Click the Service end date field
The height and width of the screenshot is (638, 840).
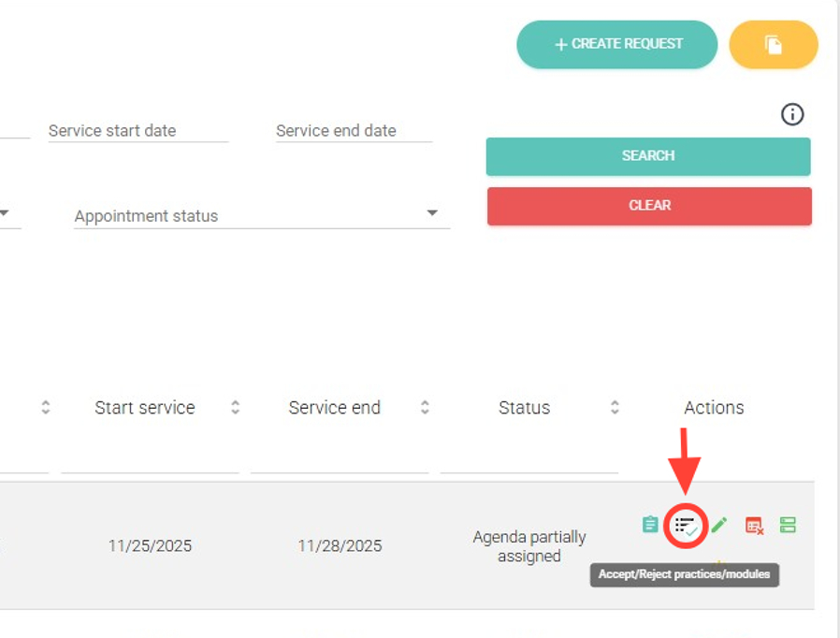[354, 131]
